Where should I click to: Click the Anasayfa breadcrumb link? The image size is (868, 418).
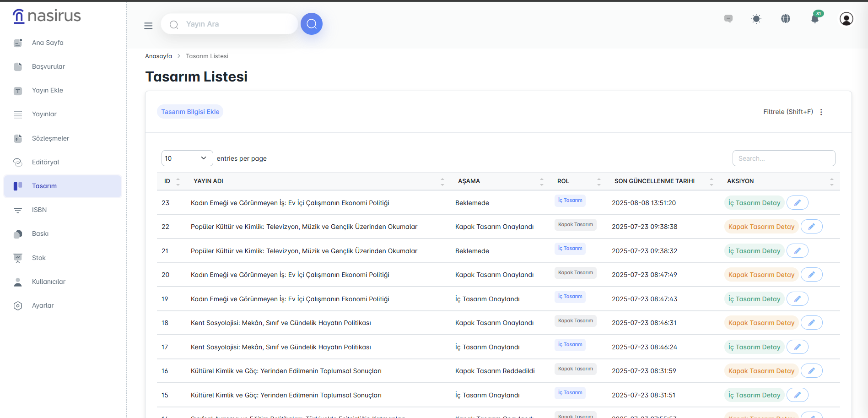158,56
